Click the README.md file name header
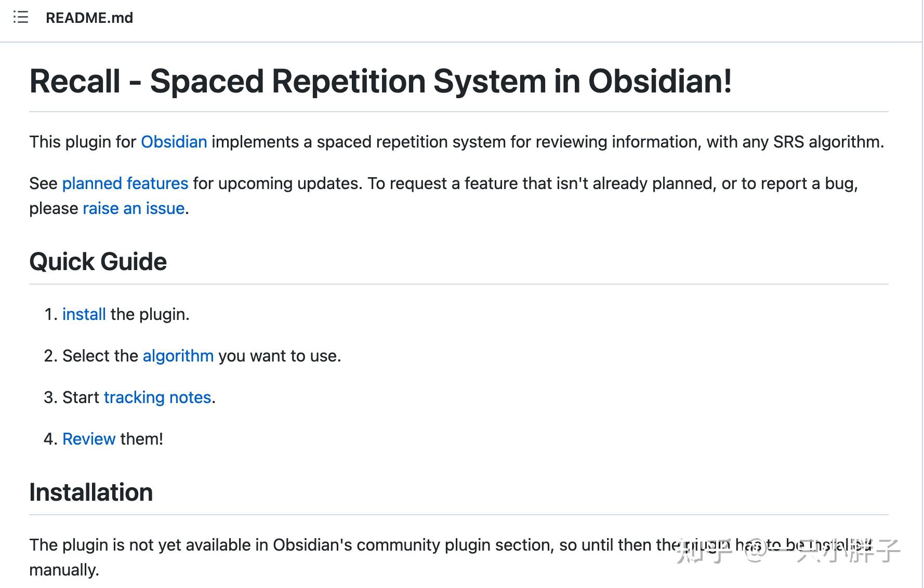 point(89,18)
